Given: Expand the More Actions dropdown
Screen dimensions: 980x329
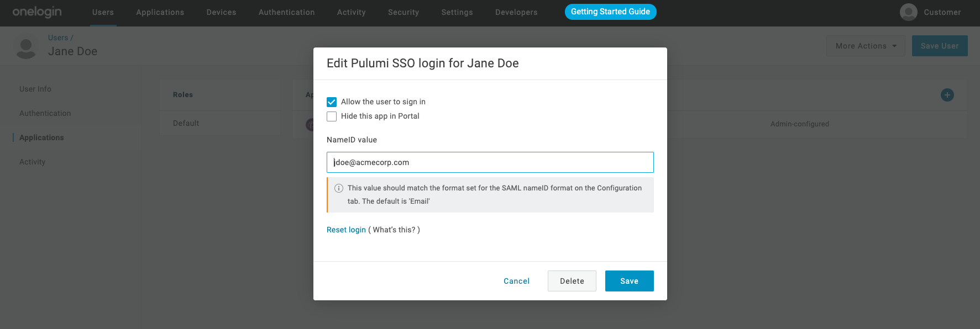Looking at the screenshot, I should click(x=866, y=46).
